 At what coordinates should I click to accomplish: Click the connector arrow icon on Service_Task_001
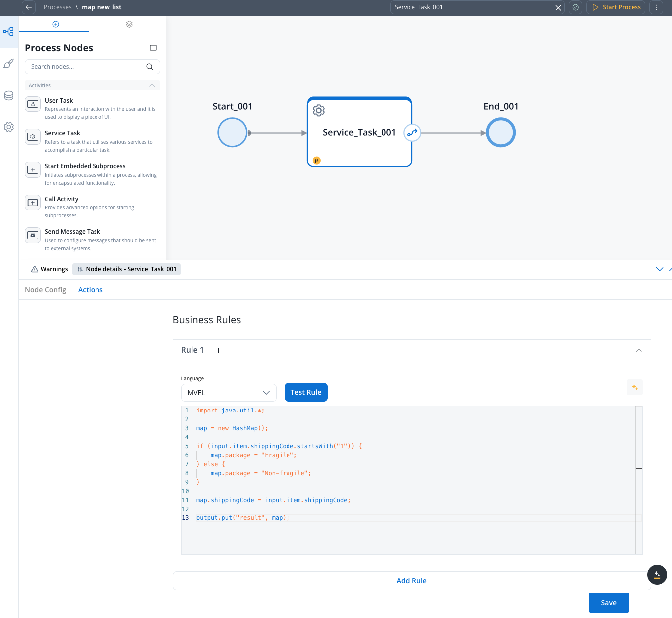click(x=412, y=133)
